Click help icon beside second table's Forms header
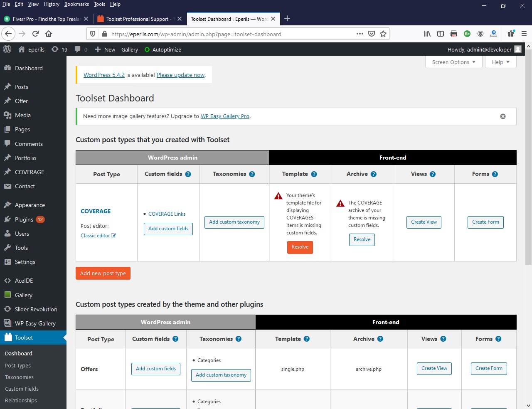Image resolution: width=532 pixels, height=409 pixels. 498,339
